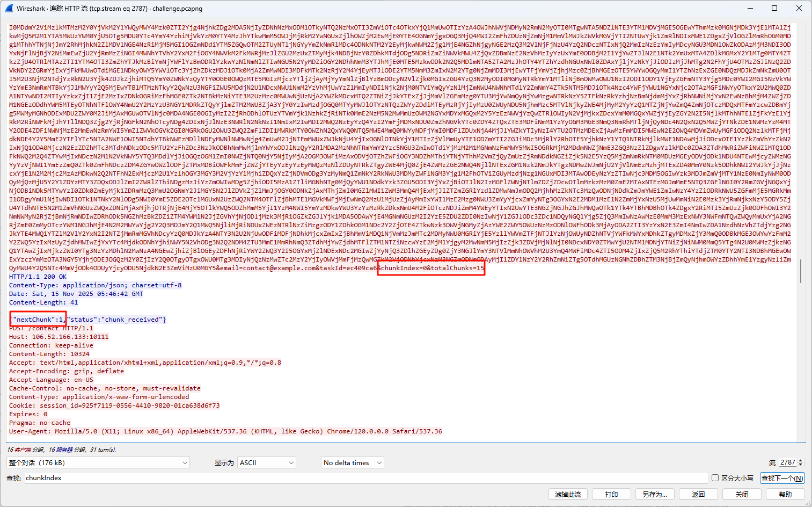Click the Wireshark fin icon in title bar

pyautogui.click(x=9, y=8)
